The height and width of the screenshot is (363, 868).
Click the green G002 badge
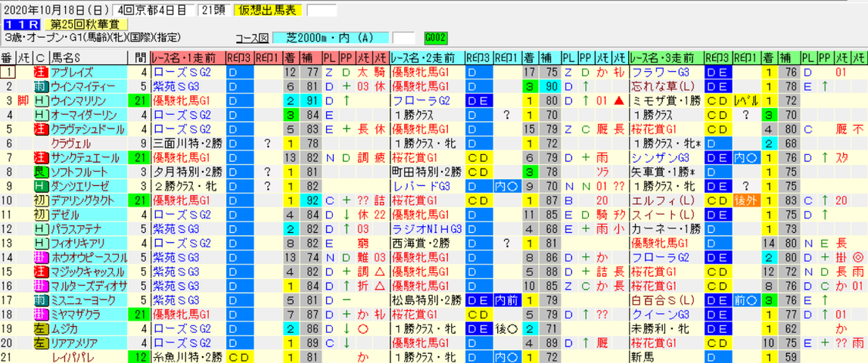[x=436, y=38]
